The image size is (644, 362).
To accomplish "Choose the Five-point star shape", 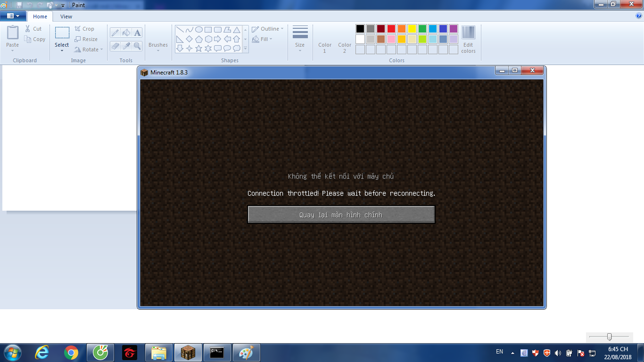I will coord(199,49).
